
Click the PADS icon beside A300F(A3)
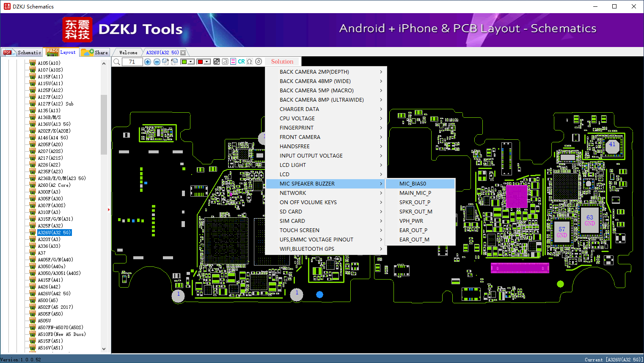point(33,192)
